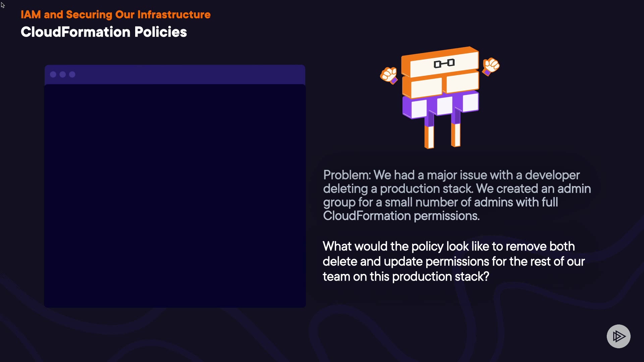Image resolution: width=644 pixels, height=362 pixels.
Task: Click the purple title bar of the window mockup
Action: coord(188,74)
